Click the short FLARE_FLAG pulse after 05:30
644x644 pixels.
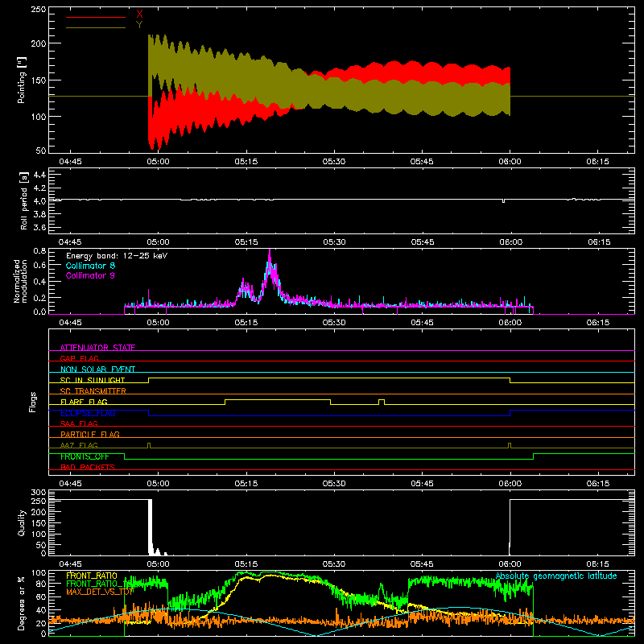[x=382, y=402]
